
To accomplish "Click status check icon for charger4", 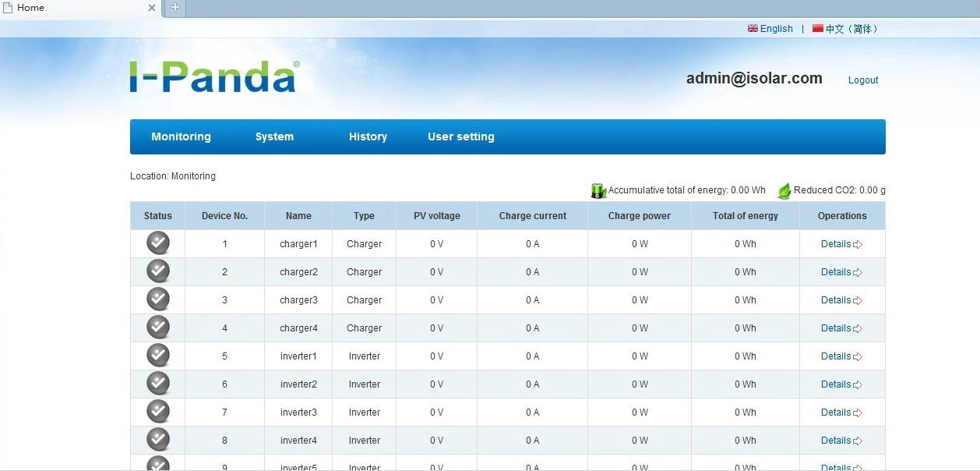I will 158,328.
